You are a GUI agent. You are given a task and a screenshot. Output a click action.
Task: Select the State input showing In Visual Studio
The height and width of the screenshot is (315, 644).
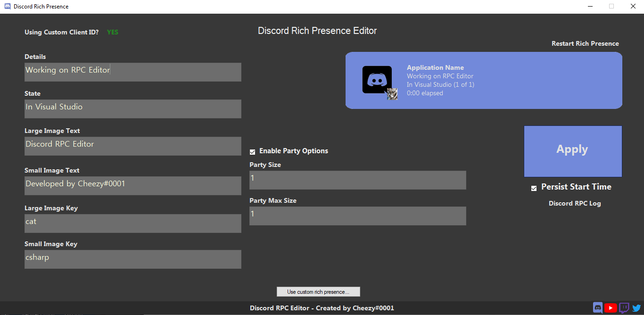(132, 108)
